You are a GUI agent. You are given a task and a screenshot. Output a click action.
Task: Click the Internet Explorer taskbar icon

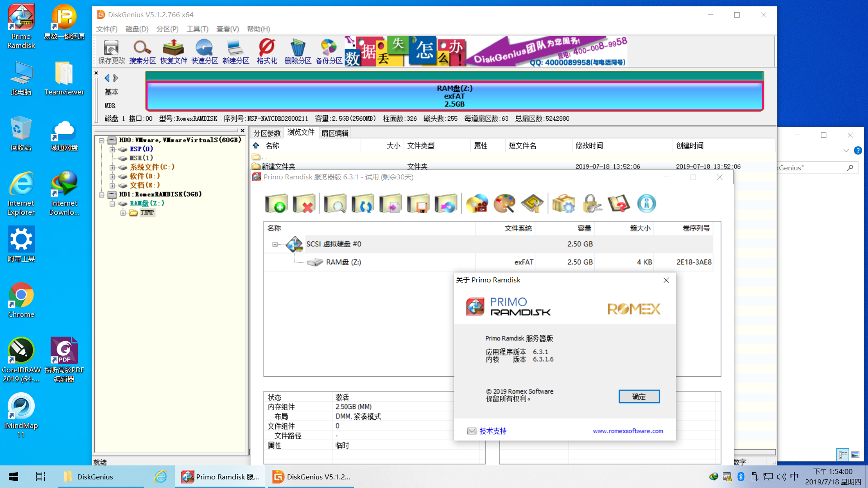160,477
